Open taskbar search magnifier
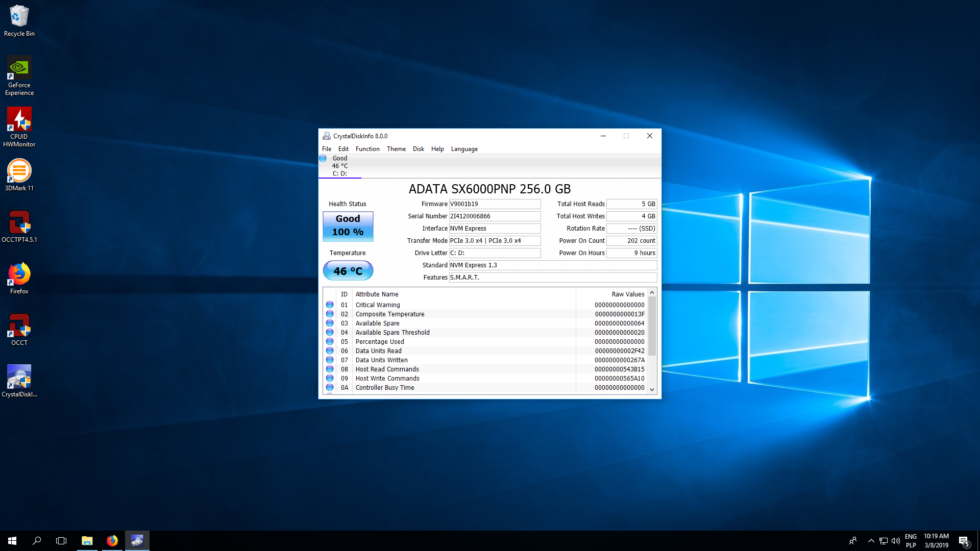 (37, 541)
